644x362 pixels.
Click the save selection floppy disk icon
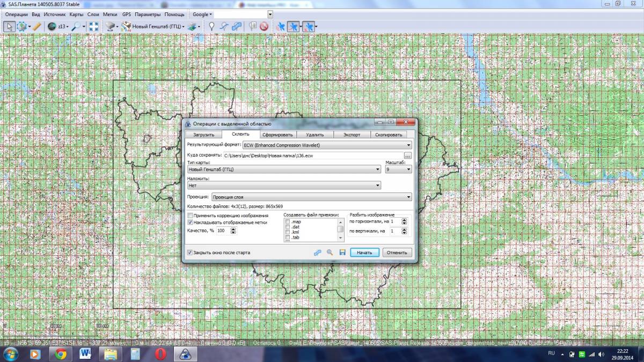pos(342,252)
